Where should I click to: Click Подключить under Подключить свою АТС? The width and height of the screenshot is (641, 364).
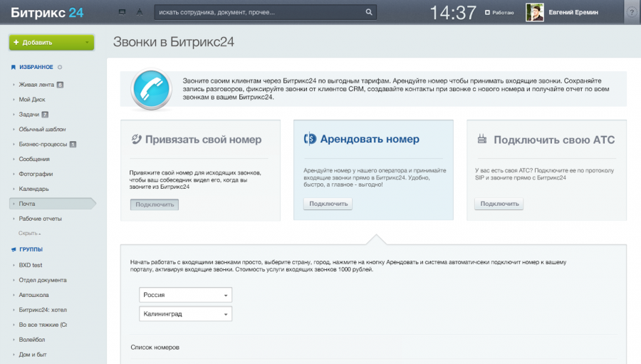(499, 204)
